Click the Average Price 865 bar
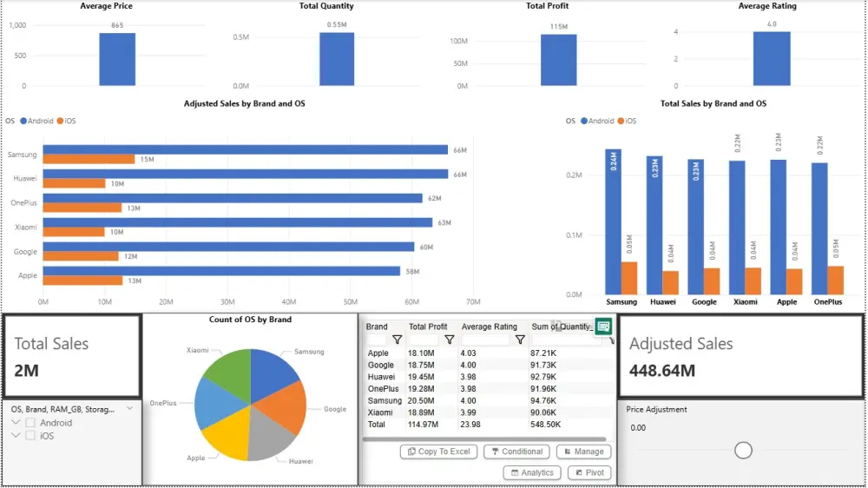This screenshot has width=868, height=488. (117, 59)
